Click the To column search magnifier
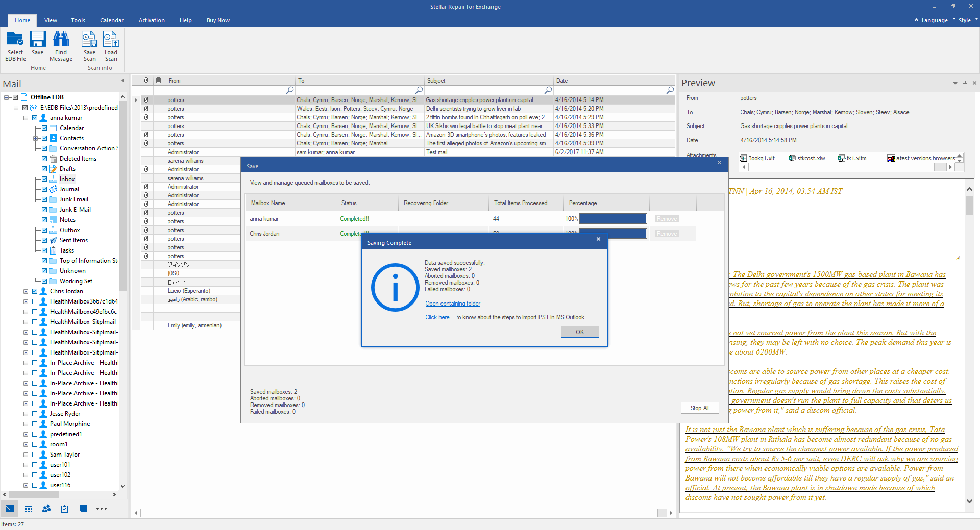The height and width of the screenshot is (530, 980). (419, 90)
